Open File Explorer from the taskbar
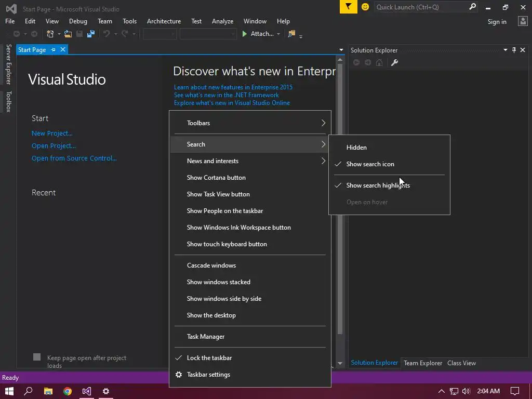 click(x=48, y=391)
